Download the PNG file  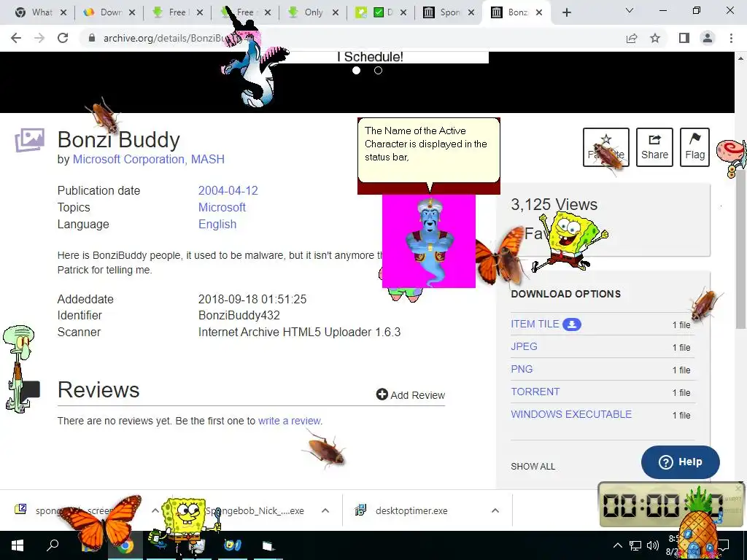(x=522, y=369)
